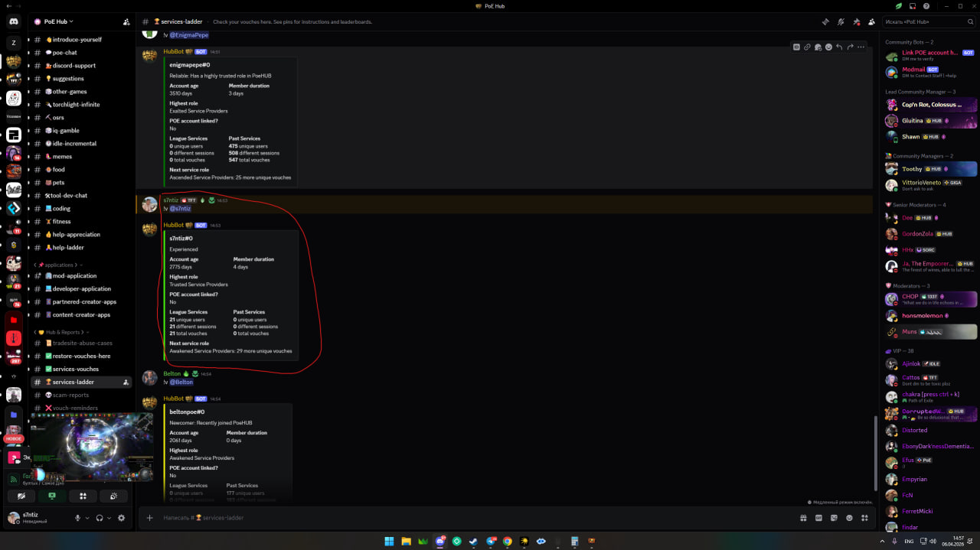Open microphone input options chevron
Screen dimensions: 980x550
coord(87,518)
